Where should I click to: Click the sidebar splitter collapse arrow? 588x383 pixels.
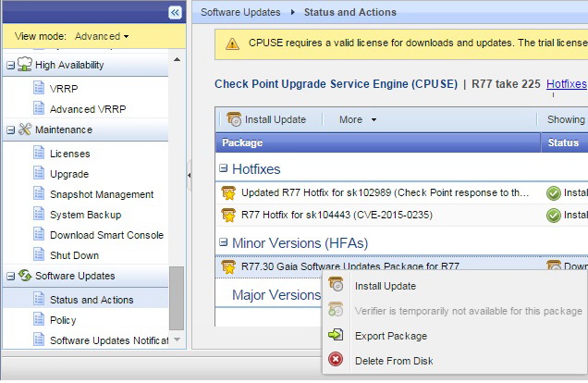pos(189,175)
